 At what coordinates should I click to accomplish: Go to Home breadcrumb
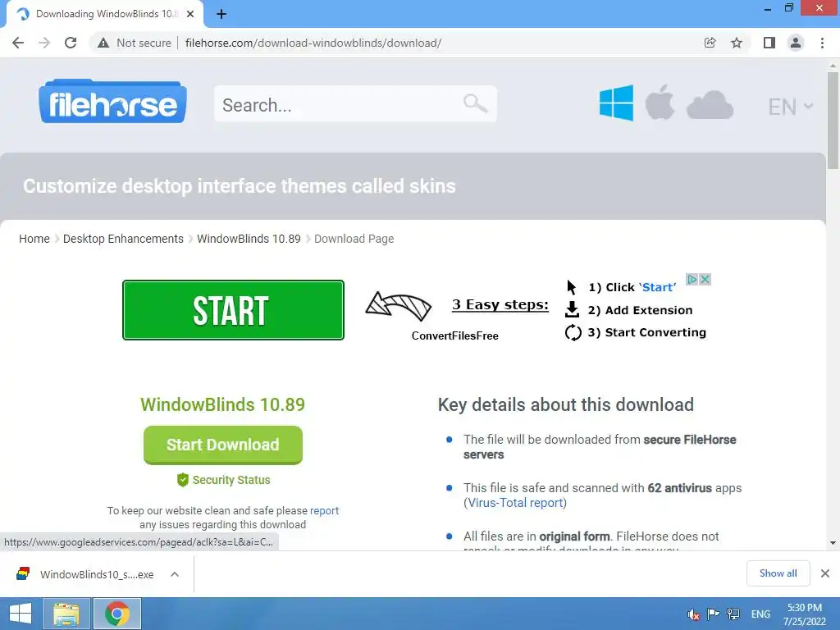click(34, 239)
